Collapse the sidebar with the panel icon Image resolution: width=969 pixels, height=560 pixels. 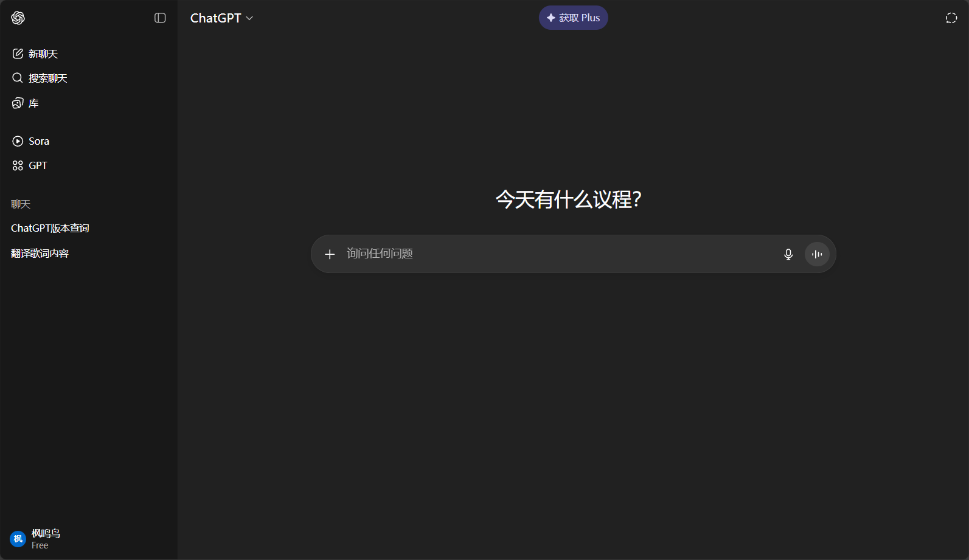(160, 18)
